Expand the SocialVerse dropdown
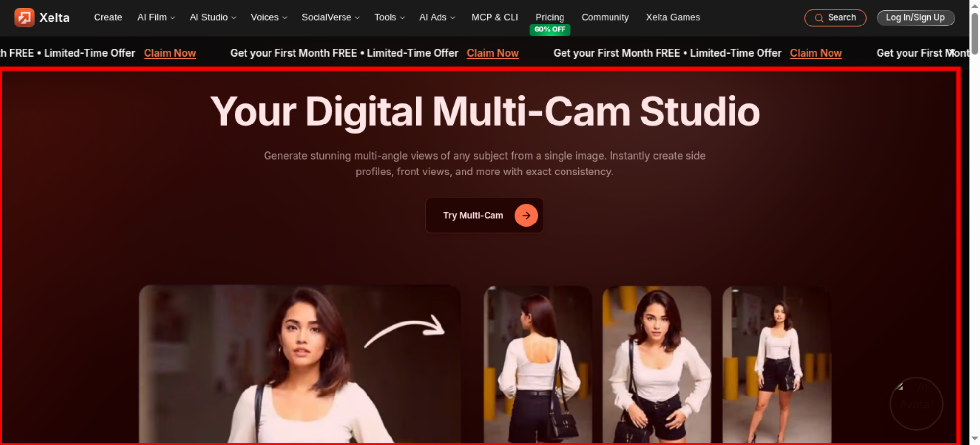 click(x=331, y=17)
